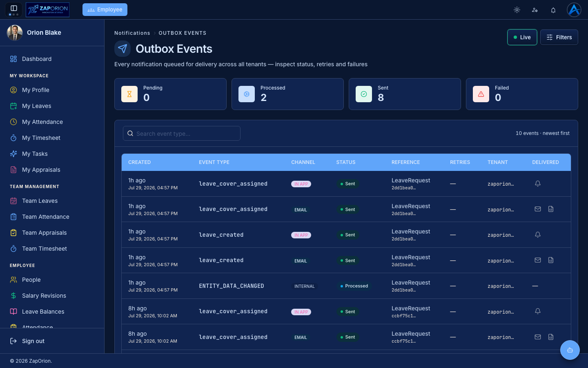Open Team Timesheet in sidebar

point(52,249)
